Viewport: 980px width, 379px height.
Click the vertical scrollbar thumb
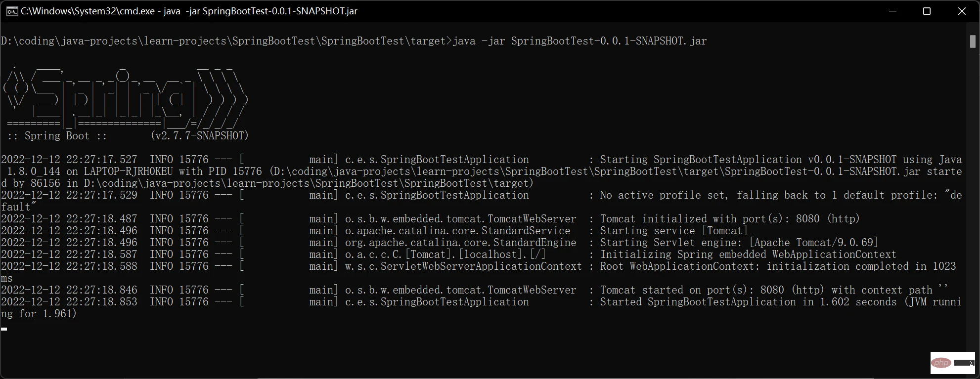[x=973, y=42]
